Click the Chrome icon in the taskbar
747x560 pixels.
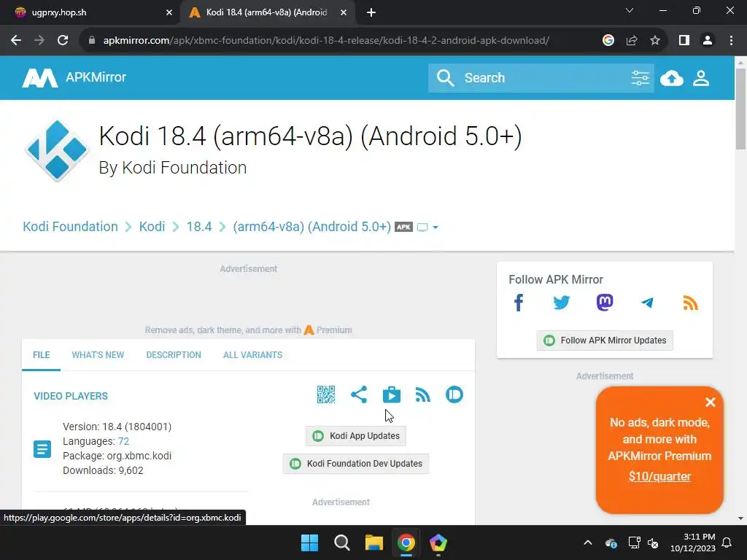click(x=406, y=542)
